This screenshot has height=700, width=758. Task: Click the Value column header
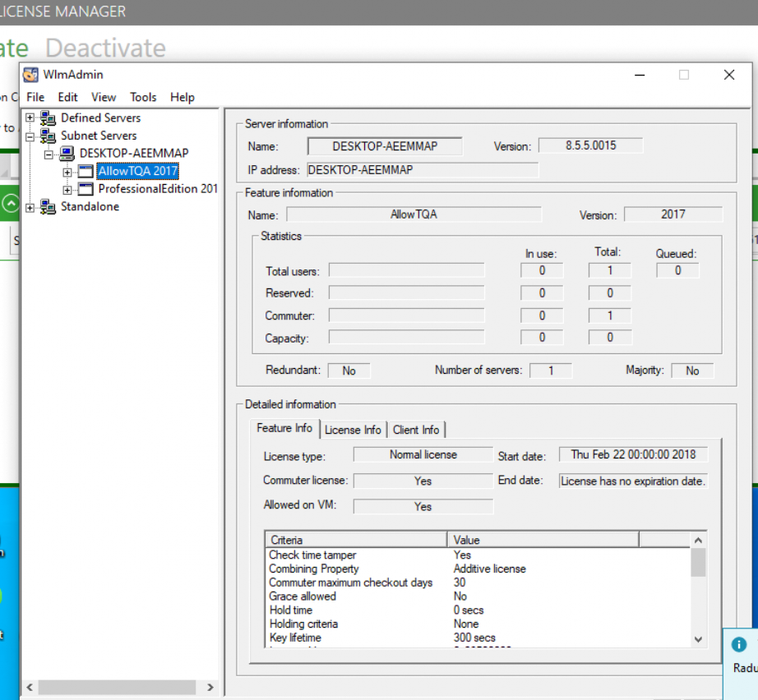(543, 540)
